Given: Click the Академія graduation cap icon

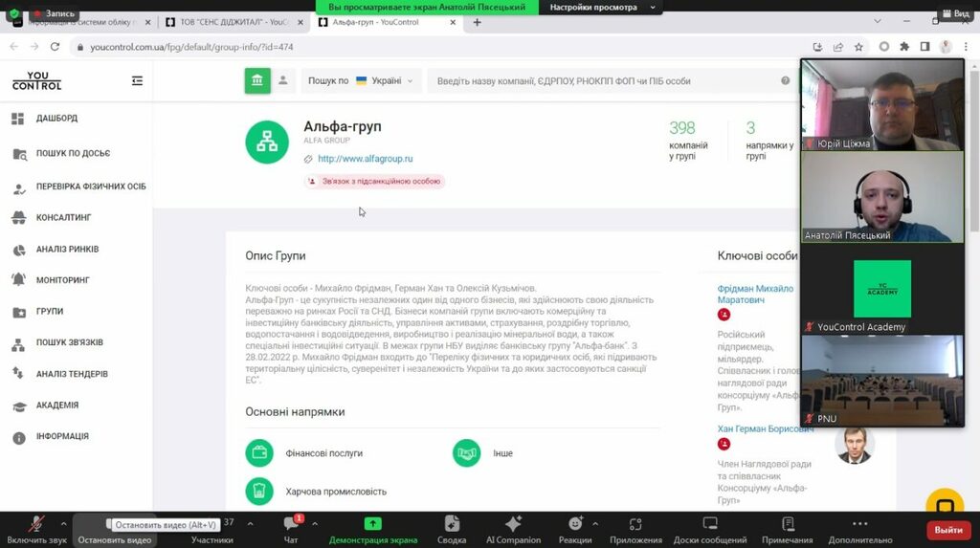Looking at the screenshot, I should 18,406.
